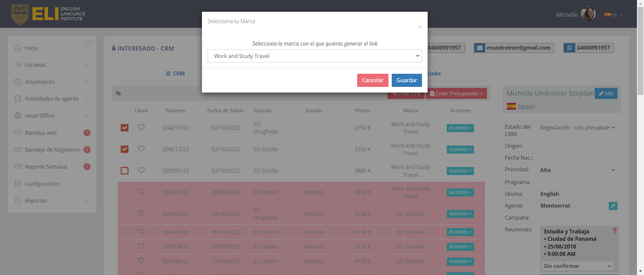Click the Guardar button
The image size is (644, 275).
pyautogui.click(x=407, y=80)
